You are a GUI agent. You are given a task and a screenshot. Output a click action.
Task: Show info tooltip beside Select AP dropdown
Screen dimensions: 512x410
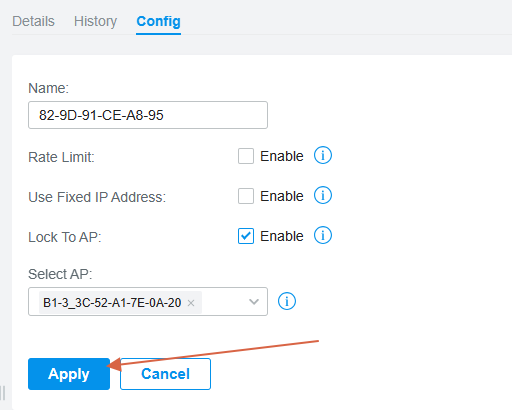point(287,301)
